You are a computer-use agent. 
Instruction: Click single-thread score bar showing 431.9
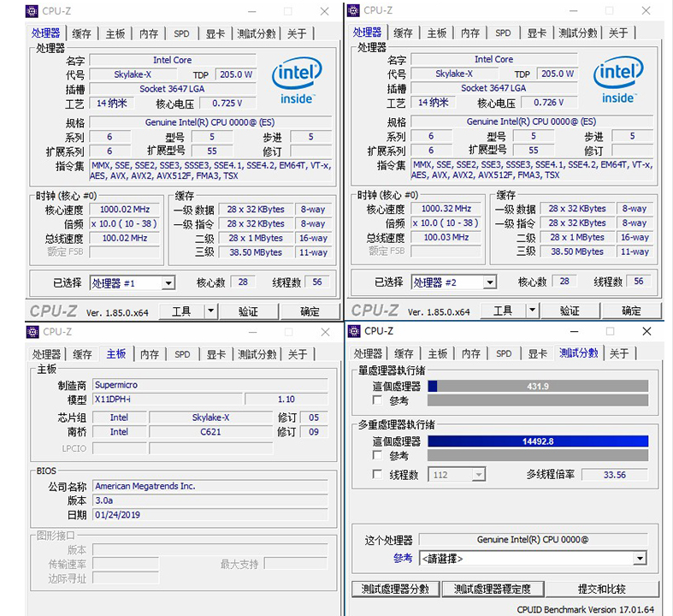538,386
